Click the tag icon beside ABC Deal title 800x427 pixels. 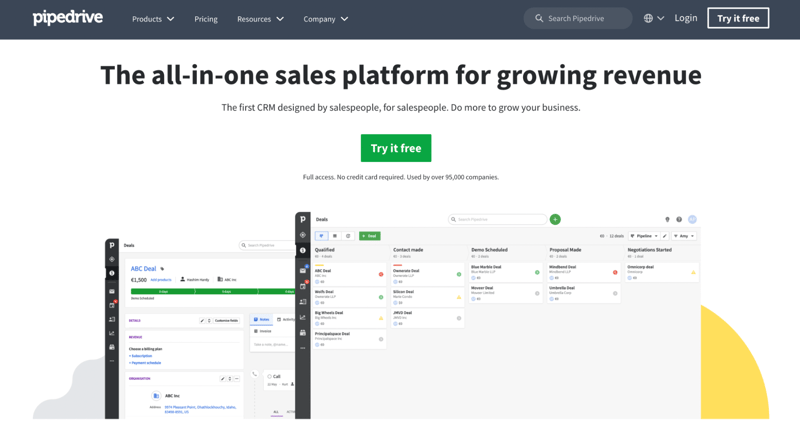162,269
